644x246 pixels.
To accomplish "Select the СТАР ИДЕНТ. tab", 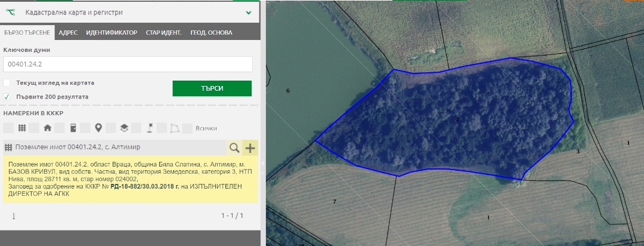I will click(163, 33).
